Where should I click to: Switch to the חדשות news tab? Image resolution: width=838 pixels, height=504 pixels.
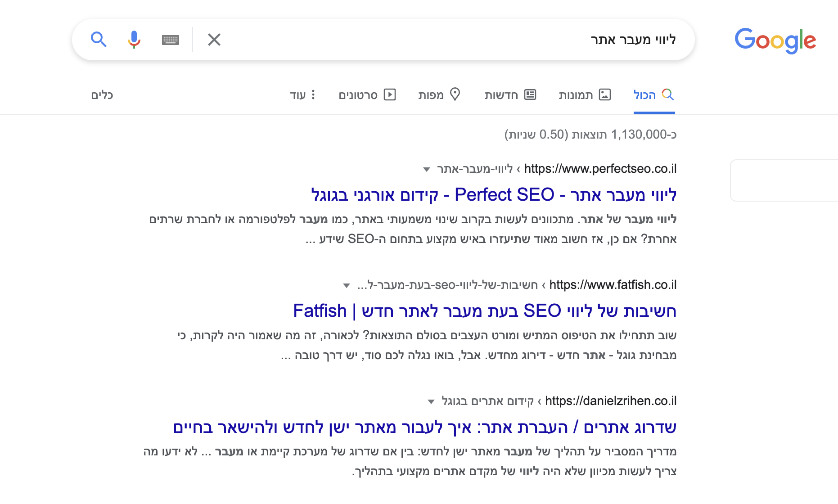point(510,94)
